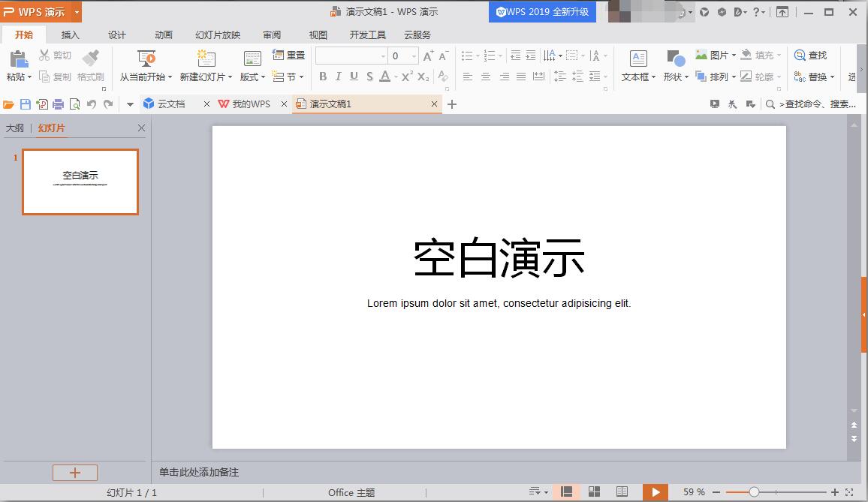This screenshot has width=868, height=502.
Task: Click the 查找 (find) icon
Action: (812, 54)
